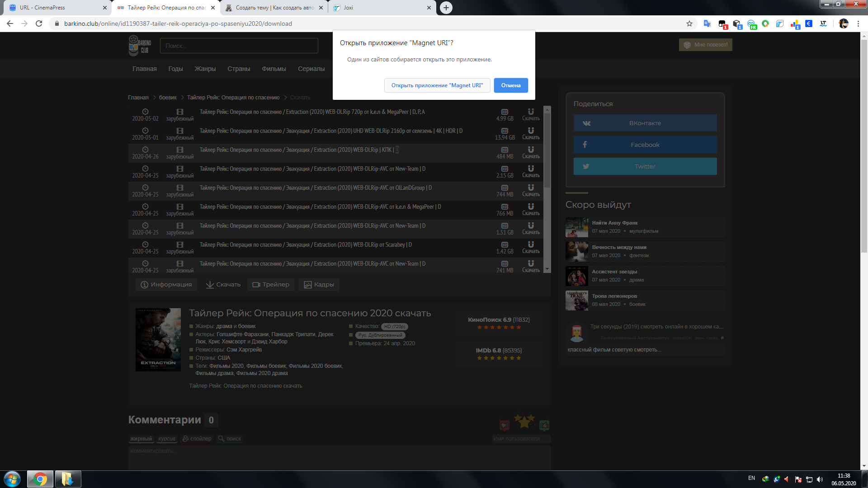Click EN language indicator in tray

751,478
